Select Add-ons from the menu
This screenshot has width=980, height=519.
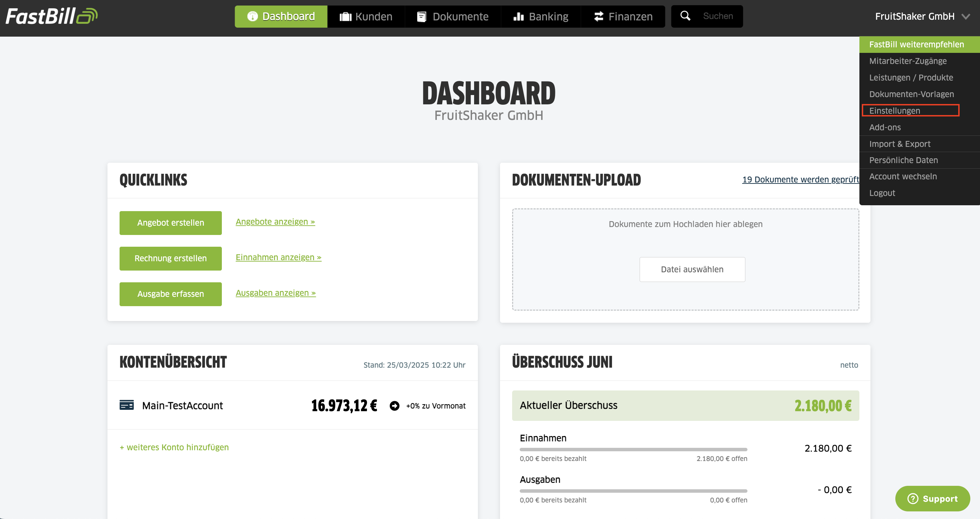919,127
